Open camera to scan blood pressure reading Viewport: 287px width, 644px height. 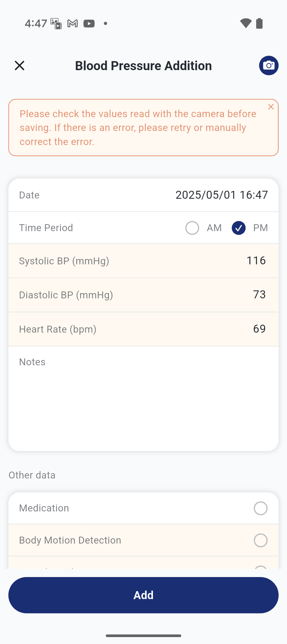tap(269, 66)
